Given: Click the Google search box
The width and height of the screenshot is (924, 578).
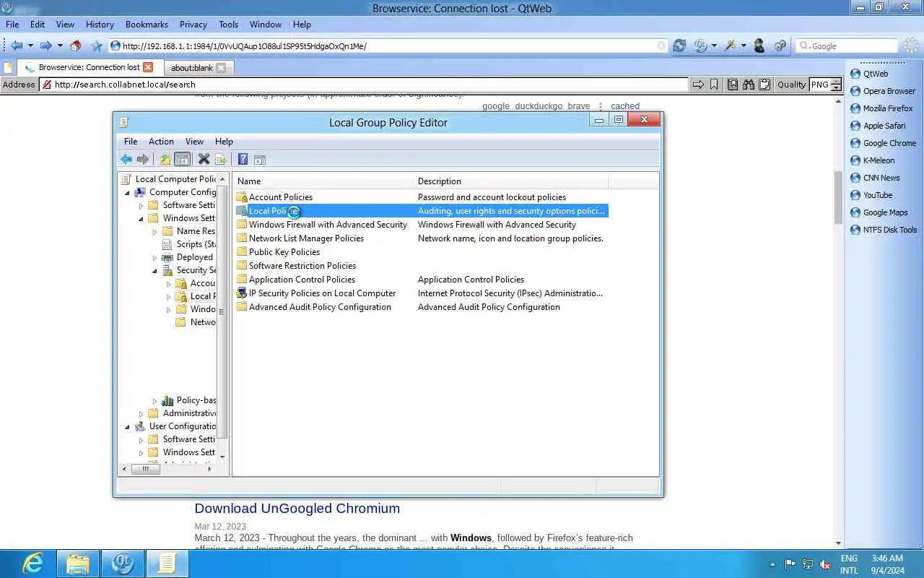Looking at the screenshot, I should 846,46.
